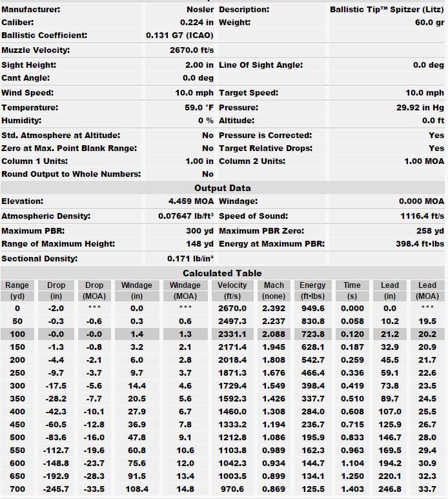Viewport: 448px width, 499px height.
Task: Click the Mach column header
Action: [274, 290]
